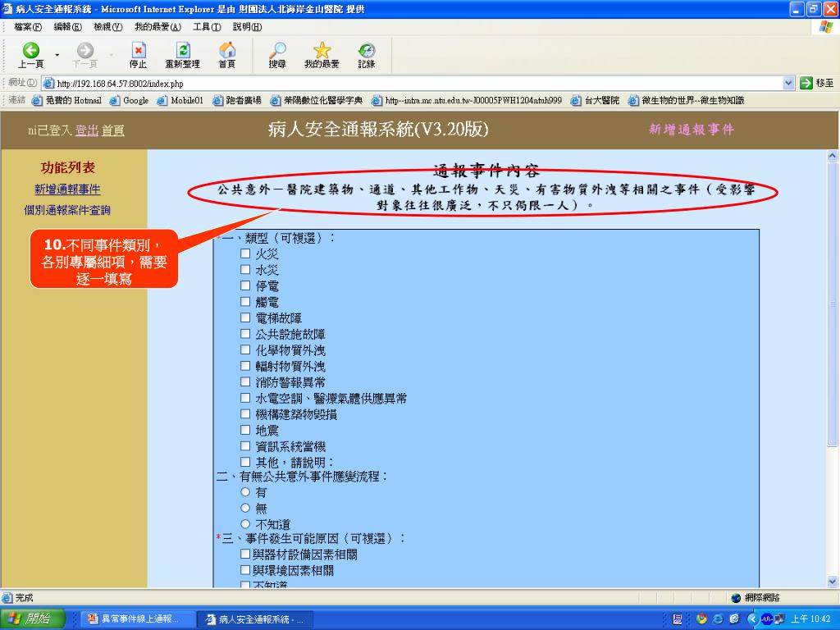Open 個別通報案件查詢 in the sidebar
This screenshot has height=630, width=840.
tap(67, 210)
